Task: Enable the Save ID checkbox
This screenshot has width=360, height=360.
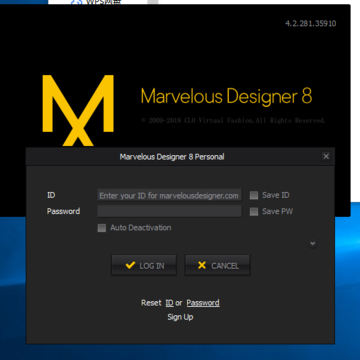Action: (254, 195)
